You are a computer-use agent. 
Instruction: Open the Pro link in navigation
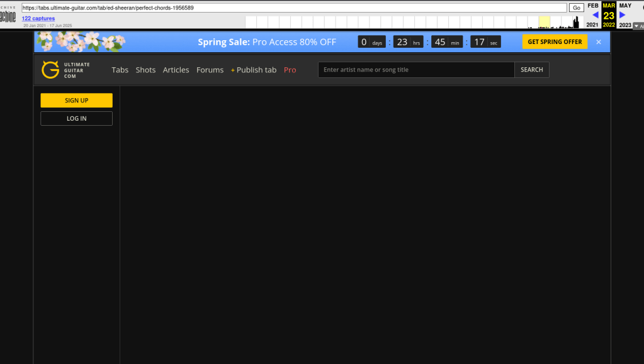pos(290,70)
